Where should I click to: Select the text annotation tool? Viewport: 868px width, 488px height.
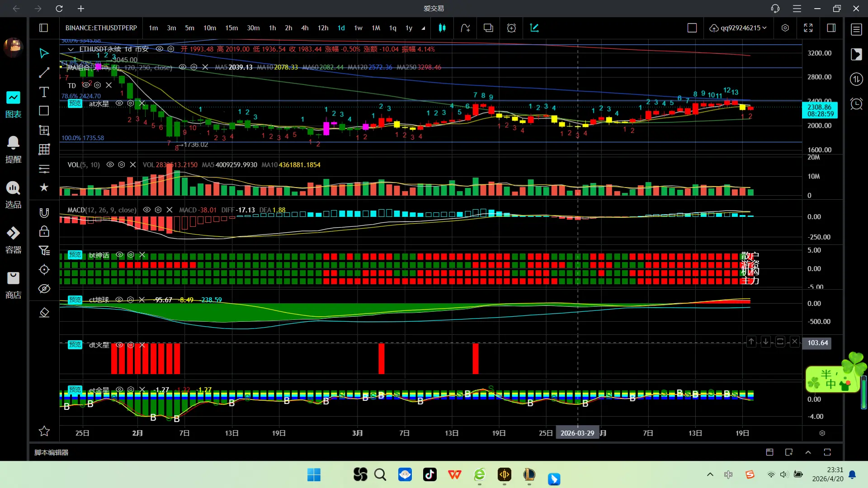click(x=44, y=92)
